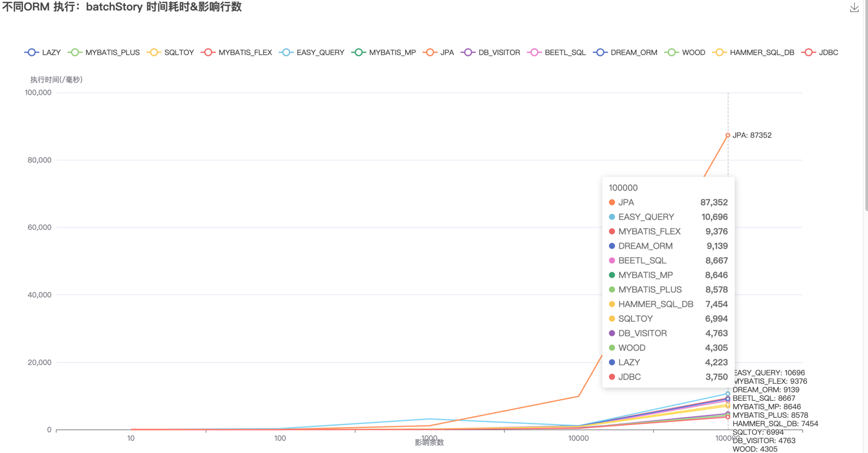The height and width of the screenshot is (453, 868).
Task: Click the DREAM_ORM row in tooltip
Action: [x=668, y=246]
